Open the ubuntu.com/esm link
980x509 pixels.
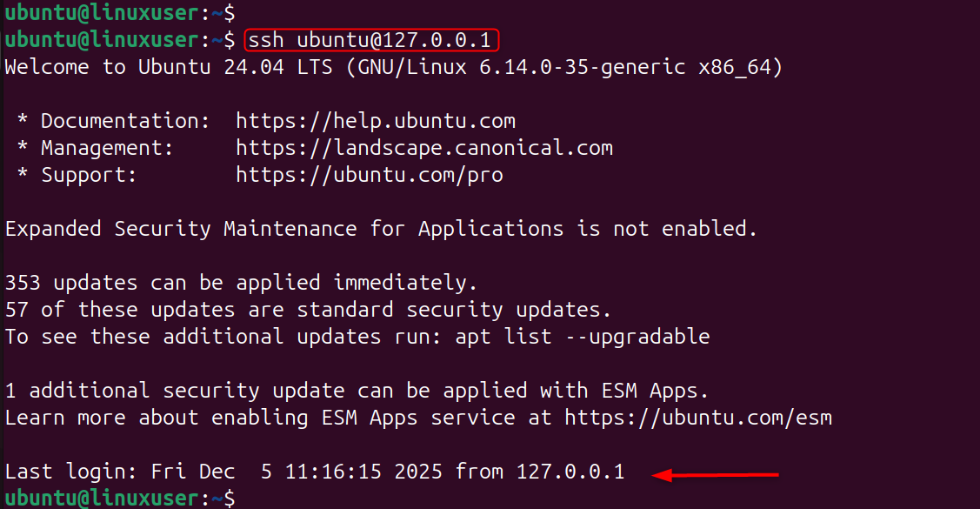[x=698, y=419]
